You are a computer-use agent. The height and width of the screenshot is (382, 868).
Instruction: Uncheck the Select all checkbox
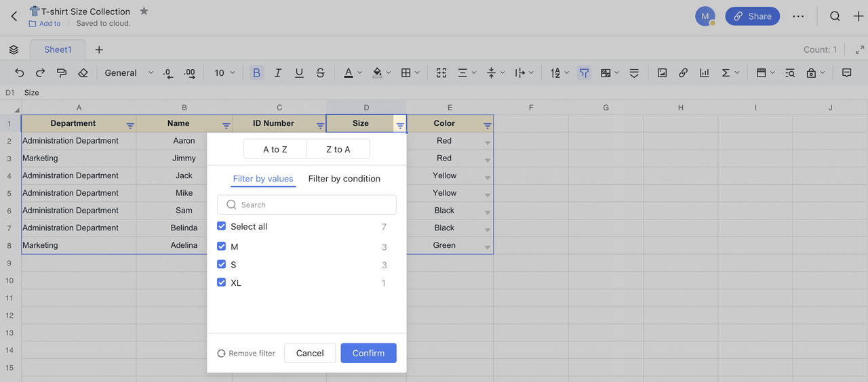click(x=221, y=226)
